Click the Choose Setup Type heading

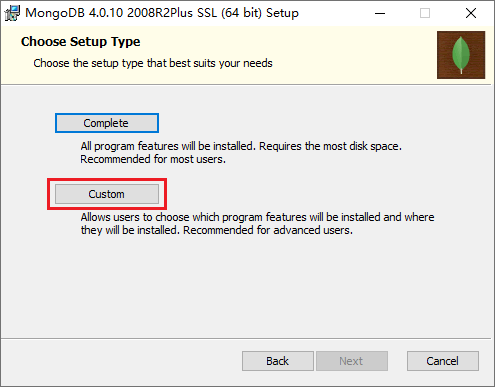tap(81, 42)
